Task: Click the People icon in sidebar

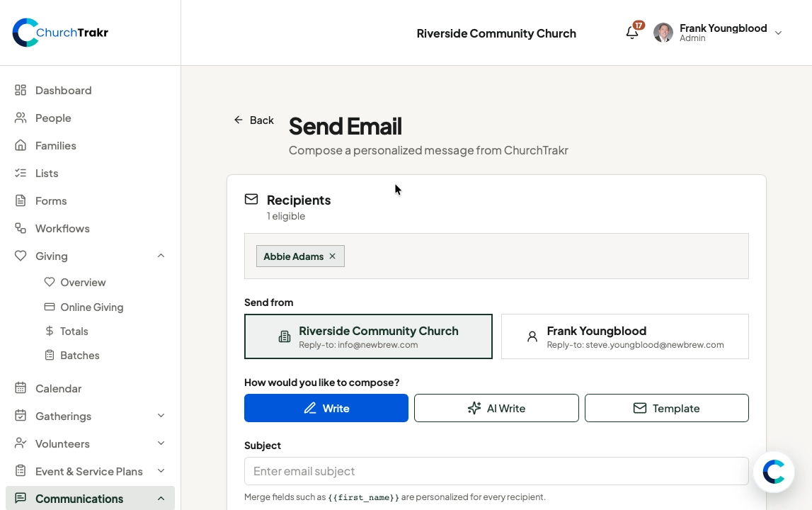Action: [x=21, y=118]
